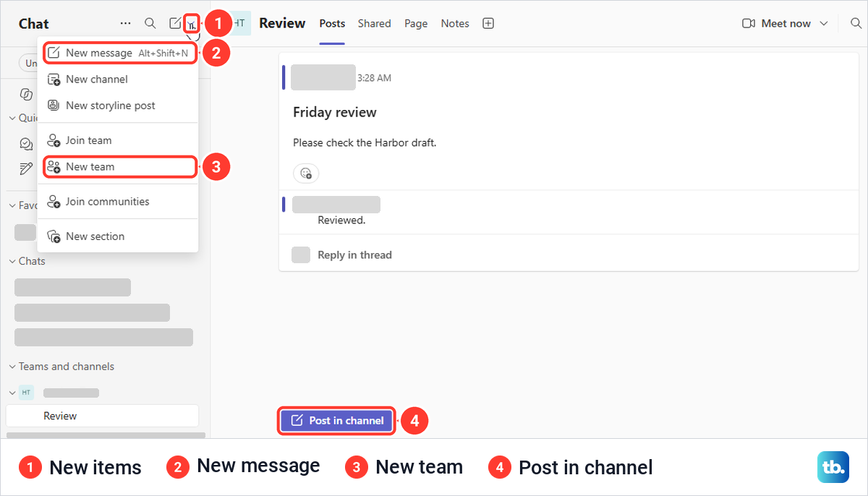
Task: Collapse the Quick views section chevron
Action: pos(12,118)
